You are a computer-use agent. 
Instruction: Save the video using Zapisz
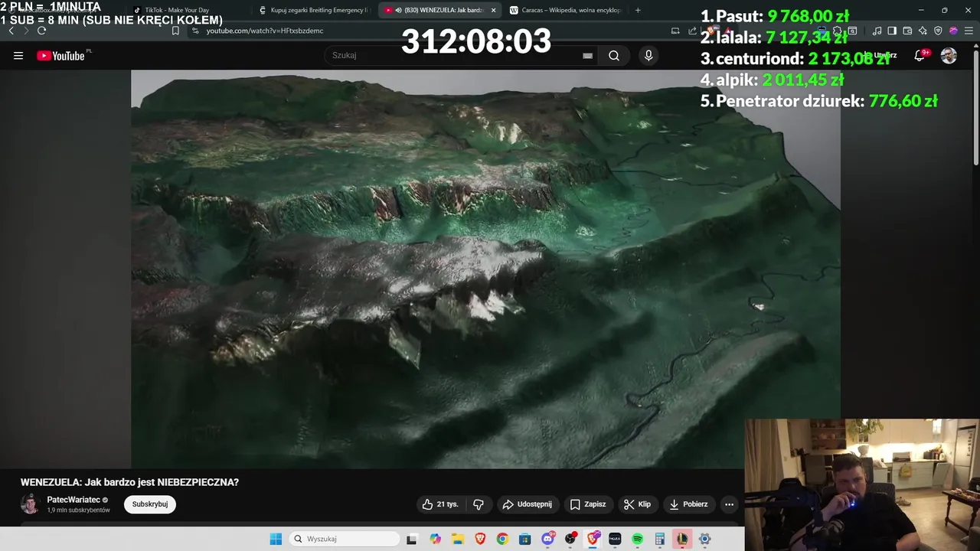[x=588, y=504]
